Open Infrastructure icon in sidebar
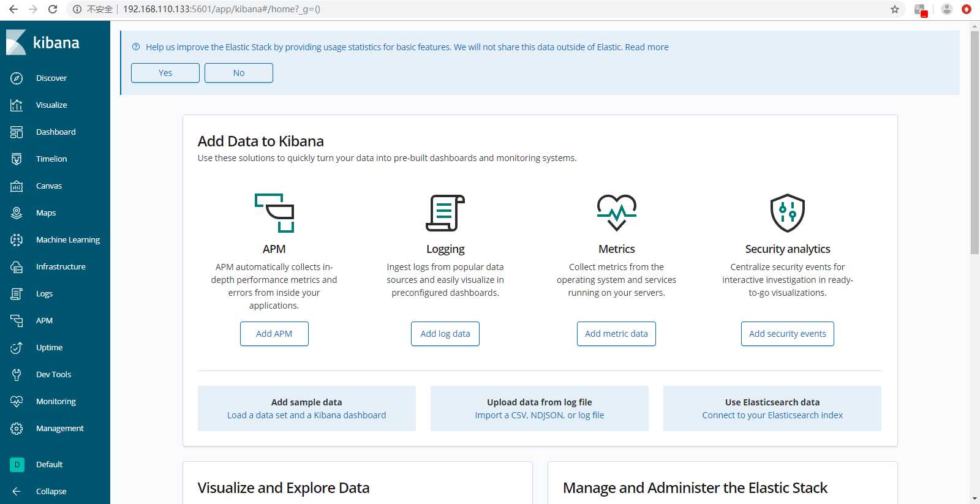This screenshot has width=980, height=504. (17, 267)
